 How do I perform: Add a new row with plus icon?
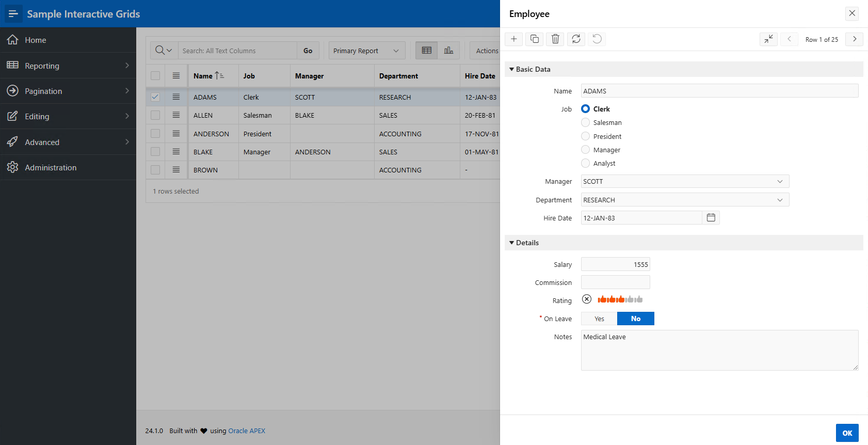click(514, 39)
